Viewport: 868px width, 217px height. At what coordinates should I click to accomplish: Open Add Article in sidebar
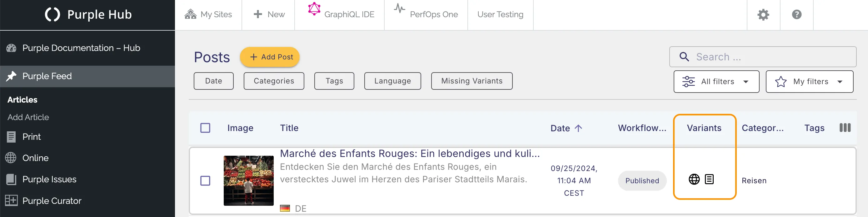click(x=28, y=117)
